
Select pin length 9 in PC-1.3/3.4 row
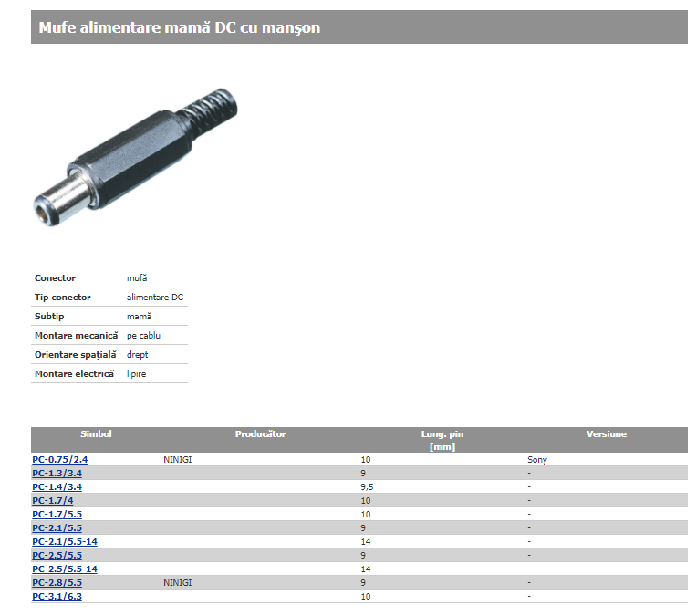point(363,474)
